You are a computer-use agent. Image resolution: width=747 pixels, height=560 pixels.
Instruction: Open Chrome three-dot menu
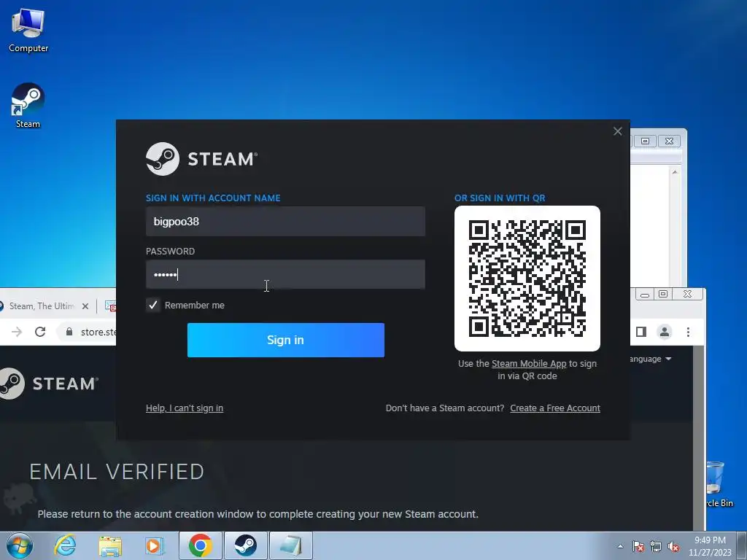pos(688,332)
